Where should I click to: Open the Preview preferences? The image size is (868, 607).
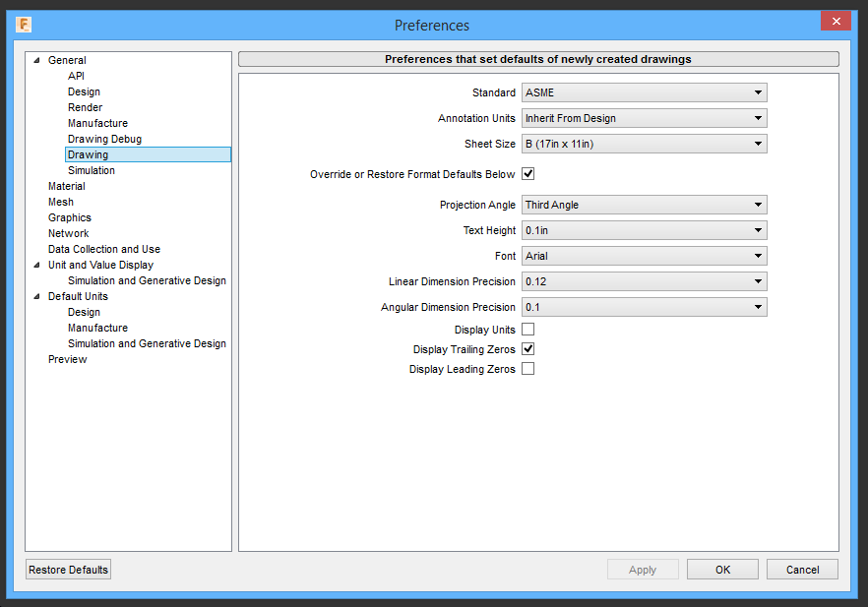68,359
